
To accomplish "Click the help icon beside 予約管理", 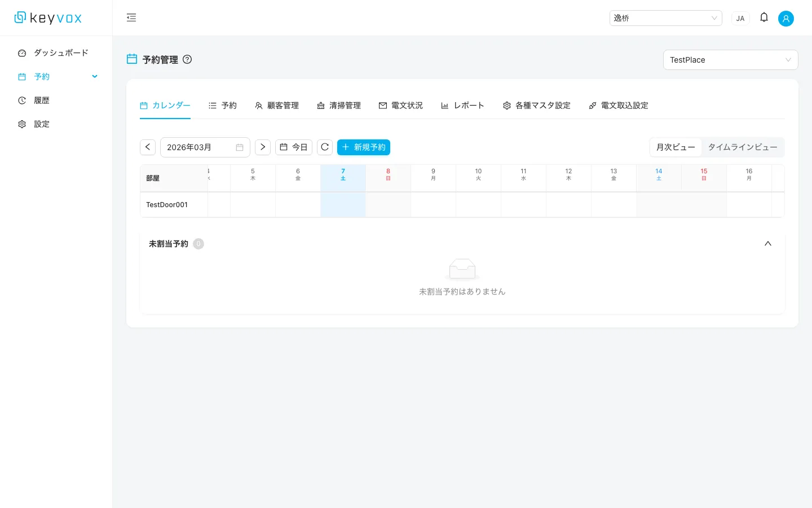I will (x=187, y=59).
